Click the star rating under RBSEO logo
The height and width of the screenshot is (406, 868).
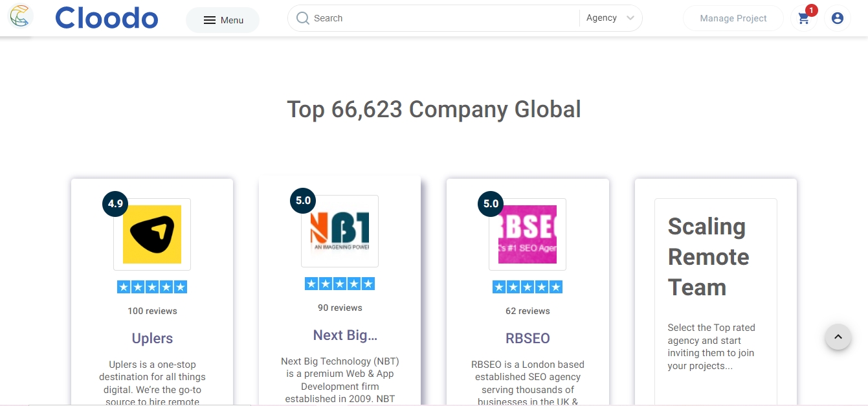tap(528, 287)
